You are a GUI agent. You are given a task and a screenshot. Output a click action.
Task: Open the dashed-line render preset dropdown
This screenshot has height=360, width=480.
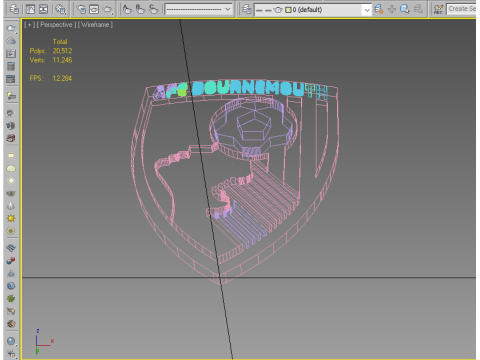[199, 9]
